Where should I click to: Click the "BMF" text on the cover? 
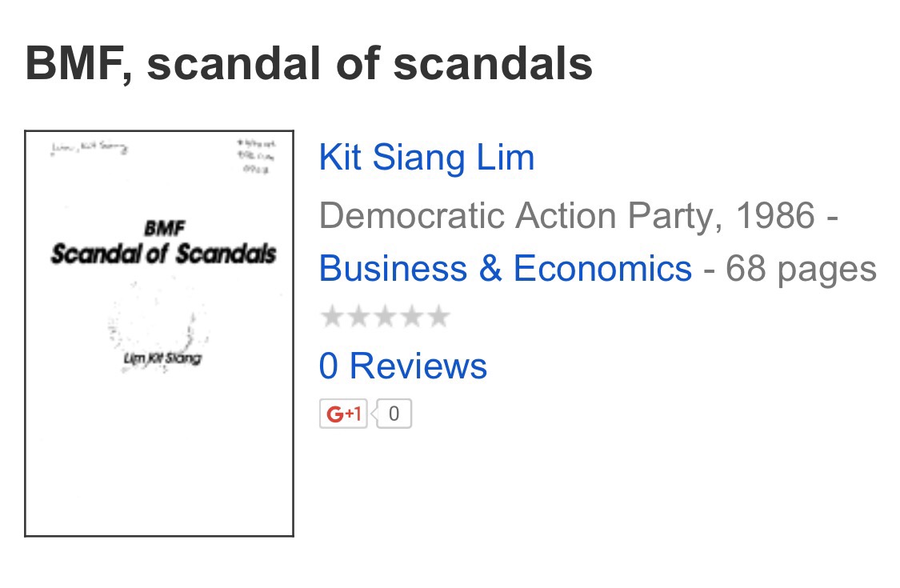pyautogui.click(x=165, y=229)
